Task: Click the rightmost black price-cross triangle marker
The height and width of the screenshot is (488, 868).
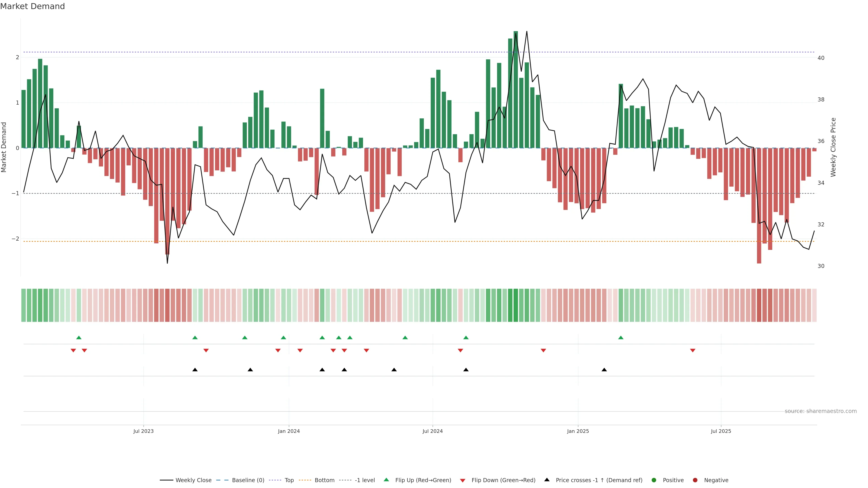Action: 604,370
